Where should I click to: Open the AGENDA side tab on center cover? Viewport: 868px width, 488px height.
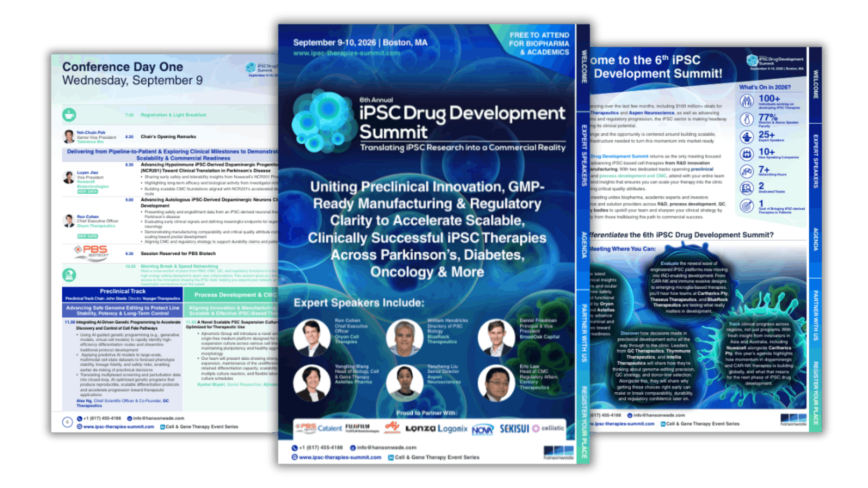(x=584, y=244)
